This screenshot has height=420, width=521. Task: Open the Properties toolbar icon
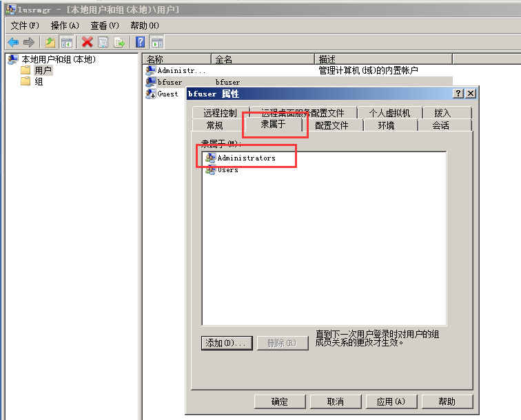click(x=103, y=42)
